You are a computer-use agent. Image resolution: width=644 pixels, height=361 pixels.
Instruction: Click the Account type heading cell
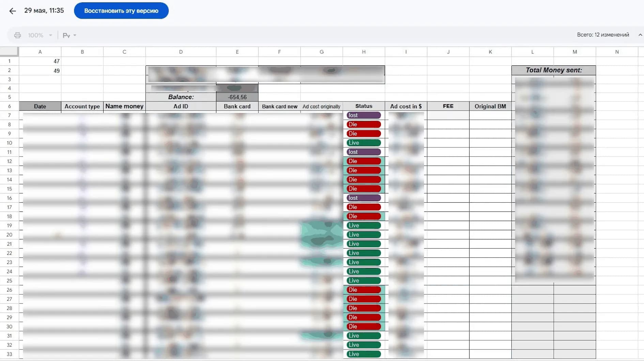[x=82, y=106]
